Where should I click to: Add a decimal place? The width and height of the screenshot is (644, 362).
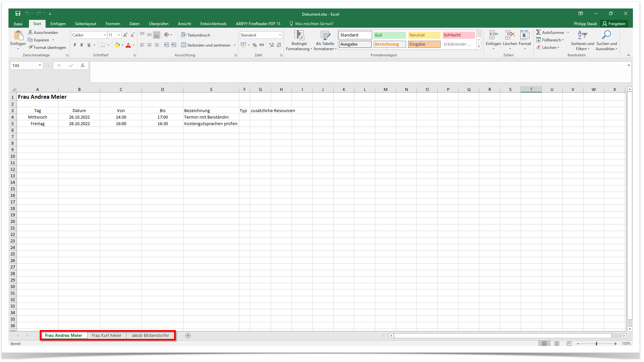tap(271, 45)
